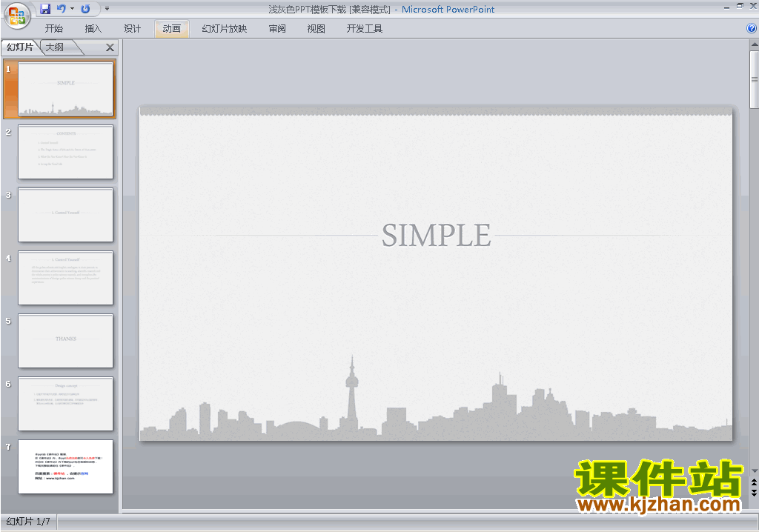Select the 动画 ribbon tab
Screen dimensions: 759x532
pyautogui.click(x=171, y=29)
